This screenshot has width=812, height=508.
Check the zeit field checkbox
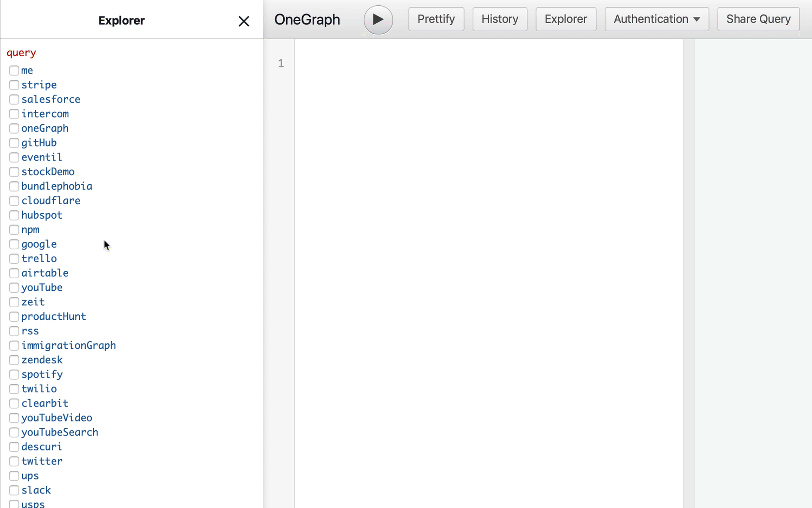pos(14,302)
